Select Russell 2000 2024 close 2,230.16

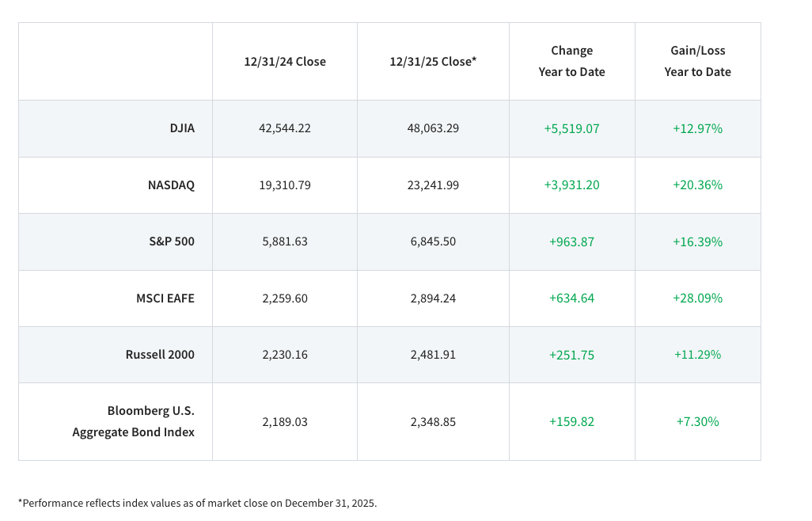pos(285,354)
